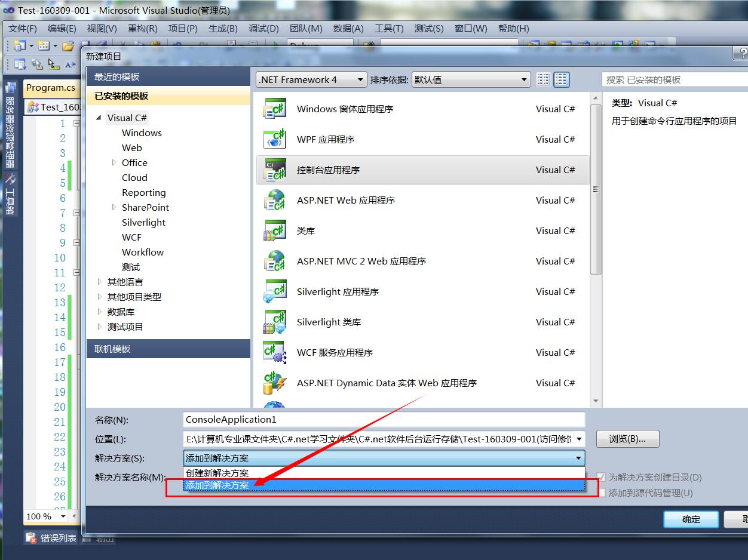Click the 搜索 已安装的模板 search box
Viewport: 748px width, 560px height.
click(x=675, y=79)
